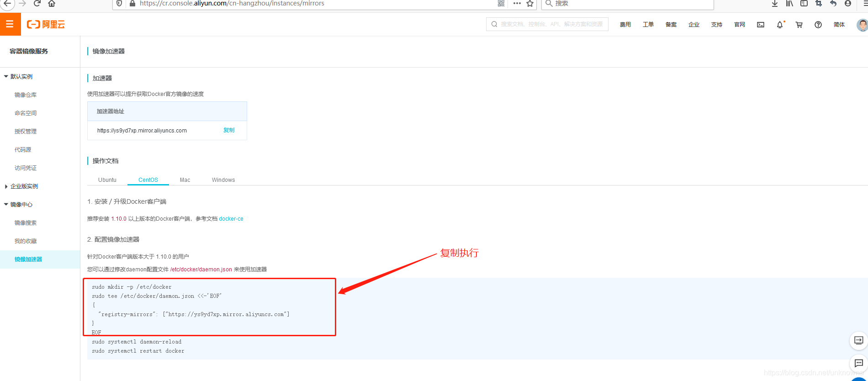Screen dimensions: 868x381
Task: Open 授权管理 in sidebar
Action: [x=26, y=132]
